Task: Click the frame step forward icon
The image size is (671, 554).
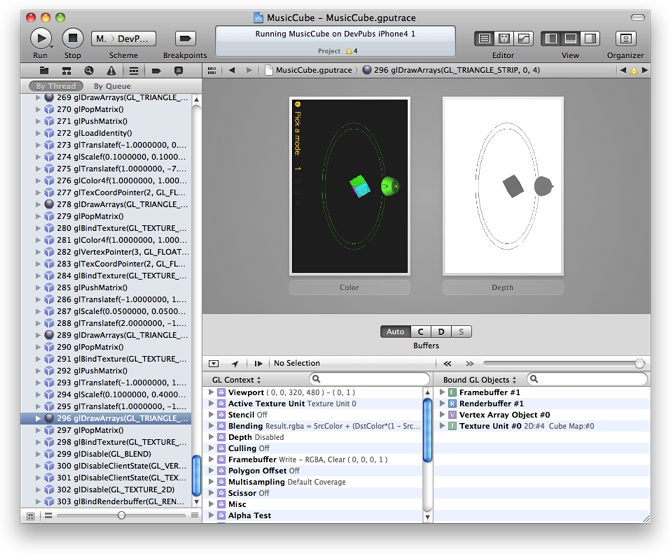Action: (x=259, y=363)
